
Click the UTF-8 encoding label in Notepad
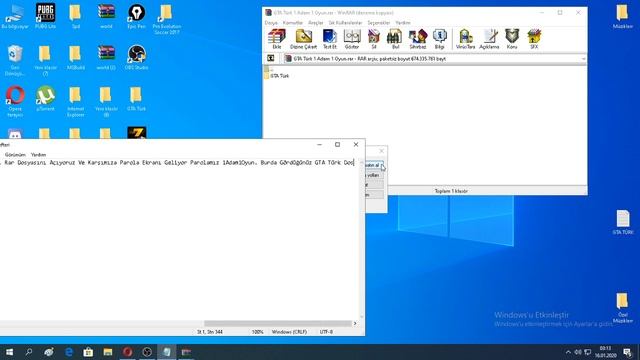tap(326, 332)
